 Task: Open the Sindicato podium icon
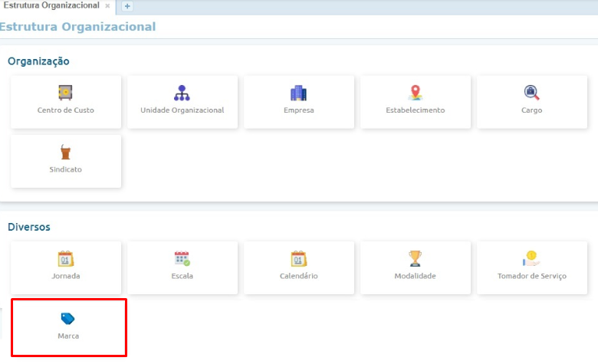click(66, 152)
